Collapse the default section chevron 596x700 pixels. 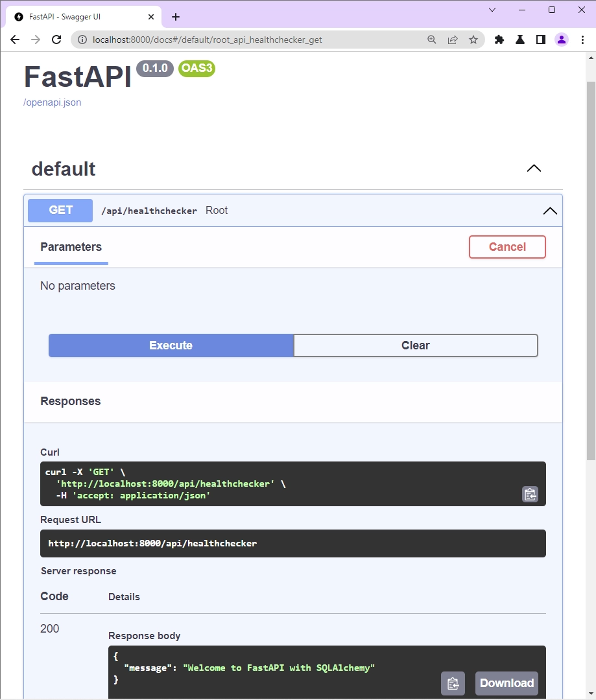click(x=534, y=169)
